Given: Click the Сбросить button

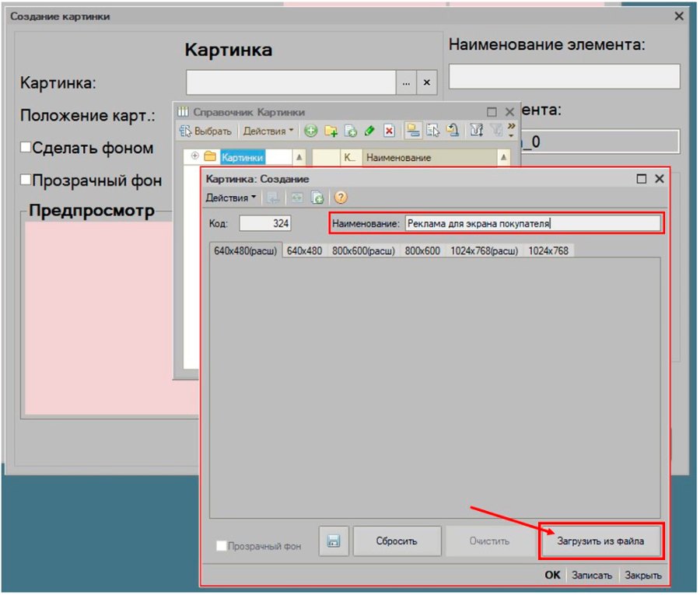Looking at the screenshot, I should 397,541.
